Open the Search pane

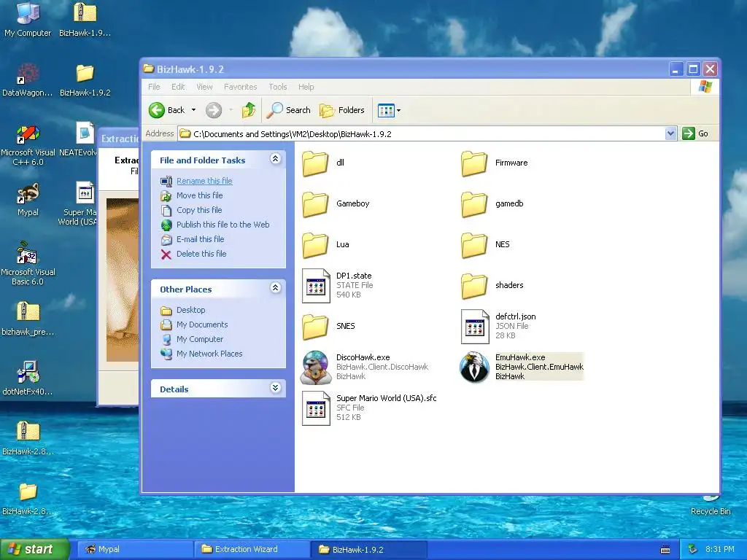(288, 110)
